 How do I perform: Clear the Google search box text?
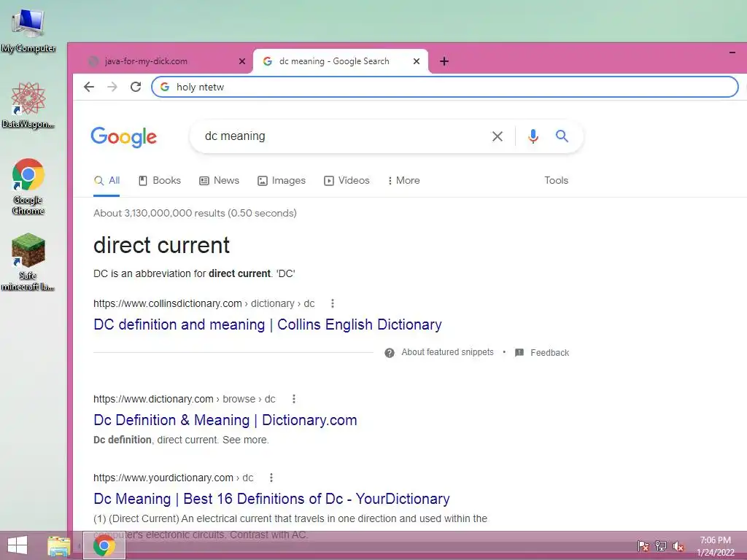(x=498, y=136)
